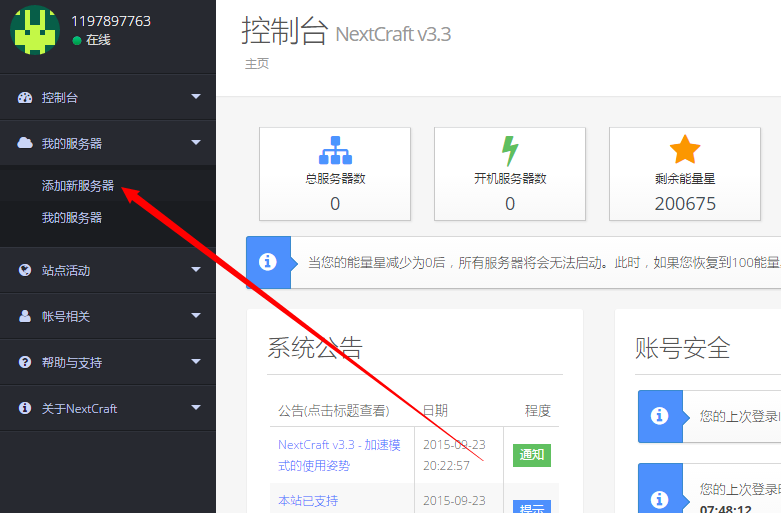This screenshot has width=781, height=513.
Task: Click the date 2015-09-23 20:22:57
Action: [454, 455]
